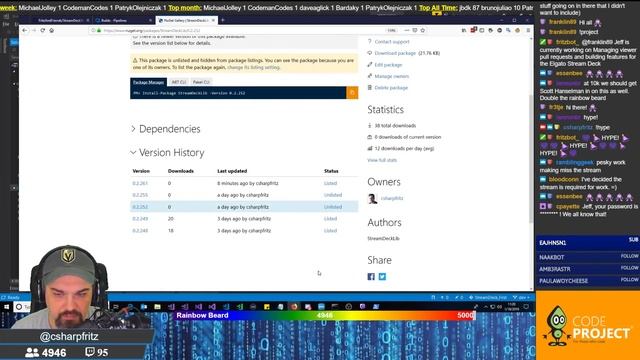Click the Delete package link
This screenshot has width=640, height=360.
point(391,87)
